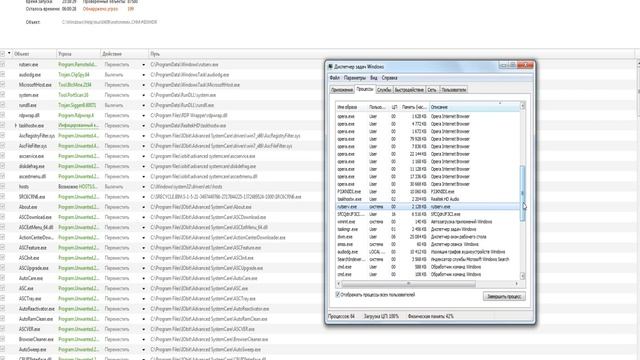The width and height of the screenshot is (640, 360).
Task: Switch to the Пользователи tab
Action: point(453,90)
